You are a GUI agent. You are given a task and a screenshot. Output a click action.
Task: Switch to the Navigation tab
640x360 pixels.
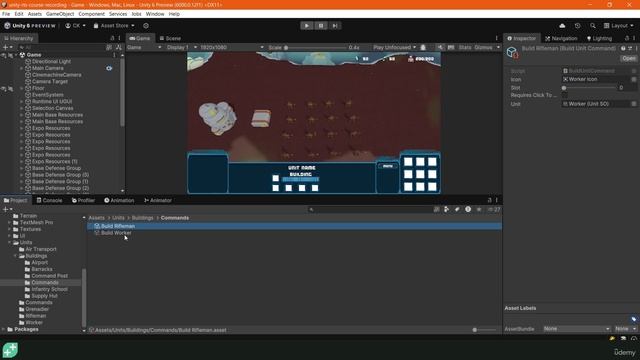561,38
